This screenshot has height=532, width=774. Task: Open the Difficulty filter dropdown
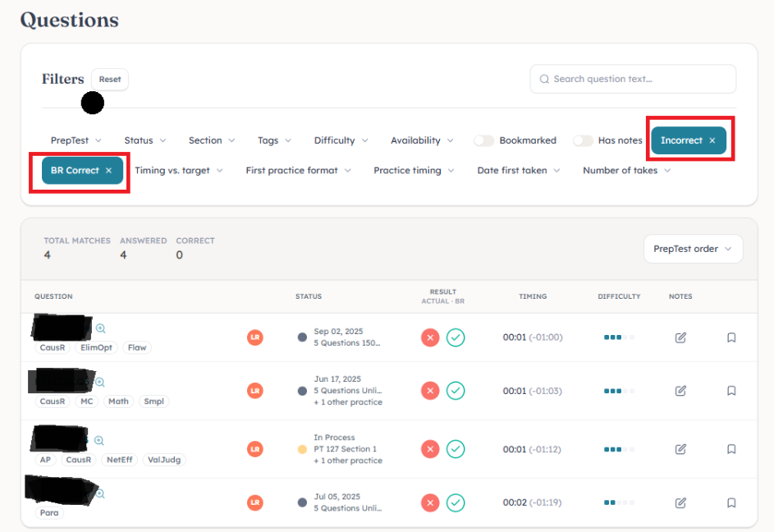click(x=341, y=140)
